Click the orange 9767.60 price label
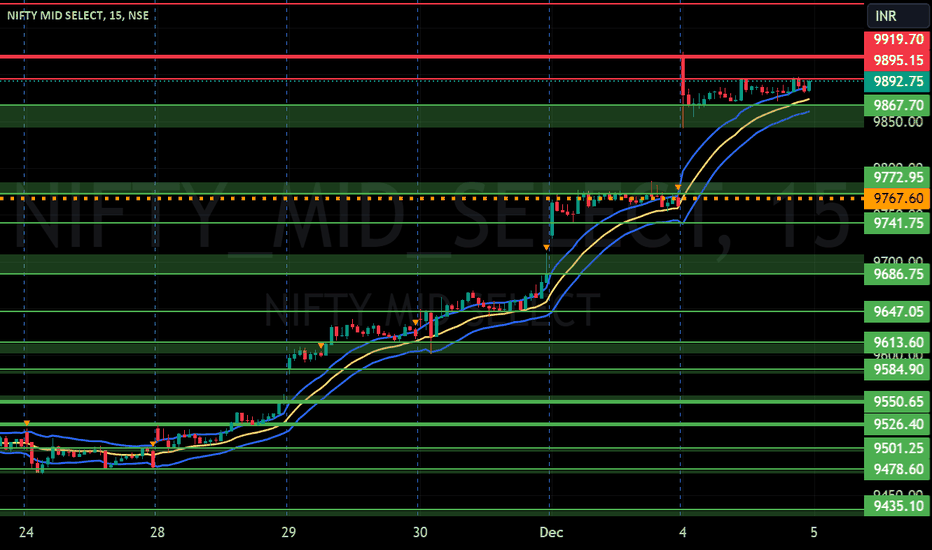 [898, 198]
